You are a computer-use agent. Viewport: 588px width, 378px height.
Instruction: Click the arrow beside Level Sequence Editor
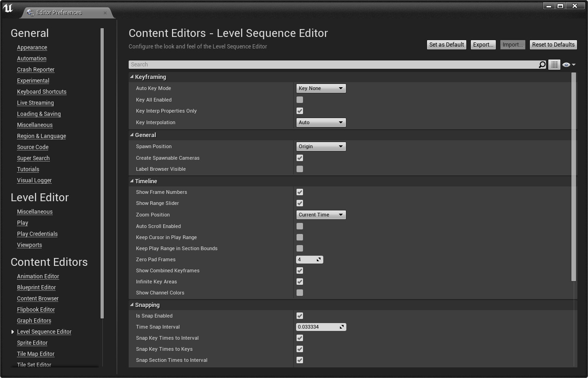click(13, 332)
